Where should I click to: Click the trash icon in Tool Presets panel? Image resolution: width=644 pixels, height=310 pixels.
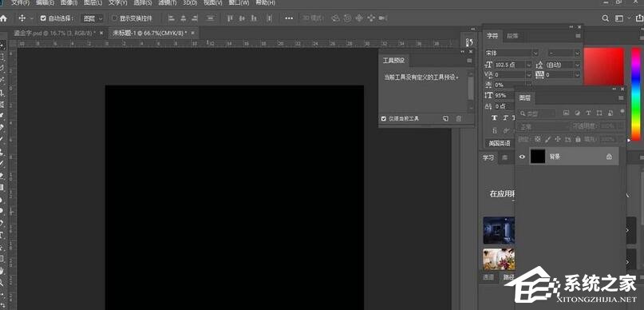[459, 119]
